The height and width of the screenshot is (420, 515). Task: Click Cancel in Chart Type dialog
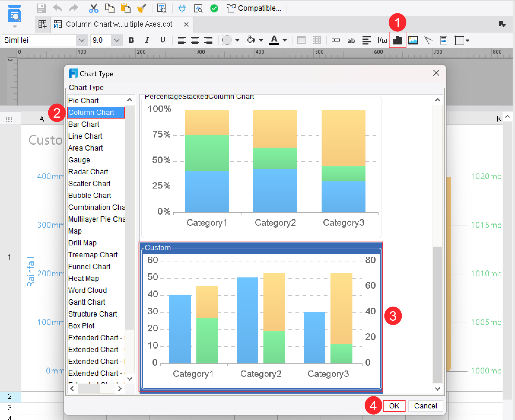(425, 406)
